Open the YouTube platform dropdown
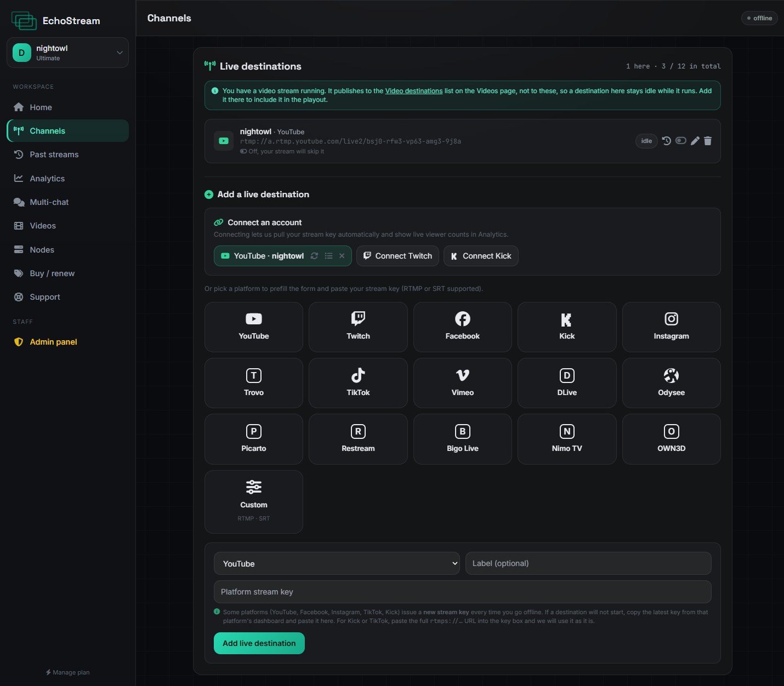 pyautogui.click(x=337, y=563)
